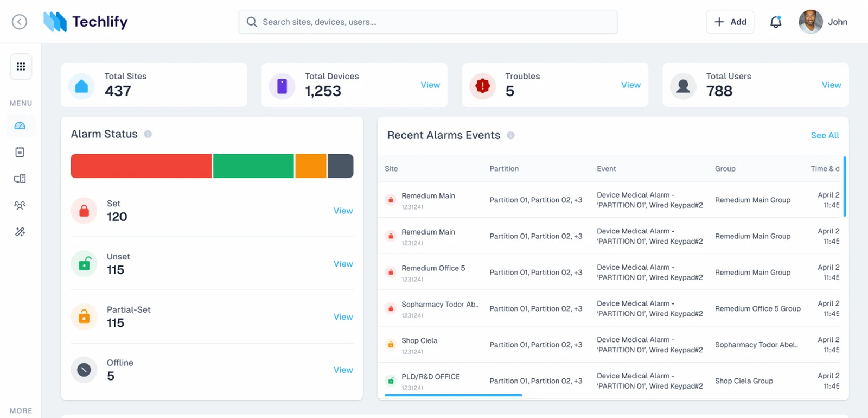
Task: Click the Shop Ciela Group cell
Action: (x=744, y=381)
